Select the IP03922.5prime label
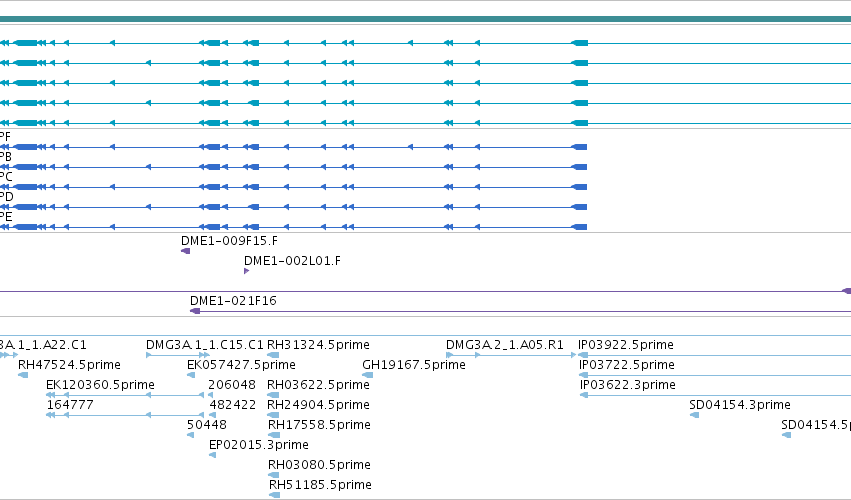Viewport: 851px width, 500px height. pos(626,345)
